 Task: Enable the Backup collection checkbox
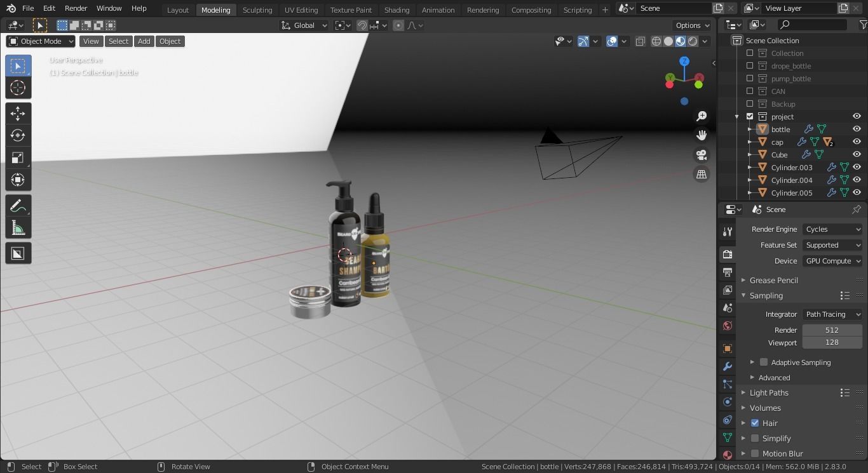[x=750, y=103]
